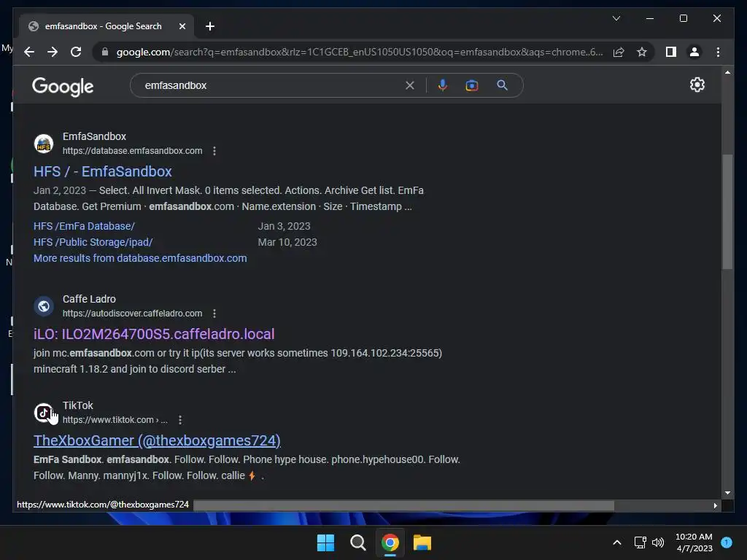Click the Caffe Ladro globe favicon
747x560 pixels.
44,306
